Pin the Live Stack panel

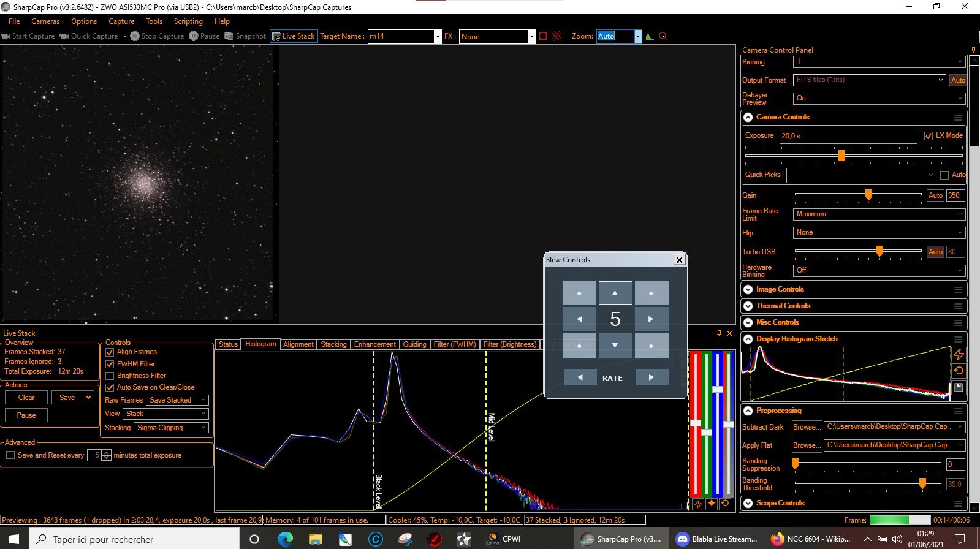pyautogui.click(x=719, y=333)
